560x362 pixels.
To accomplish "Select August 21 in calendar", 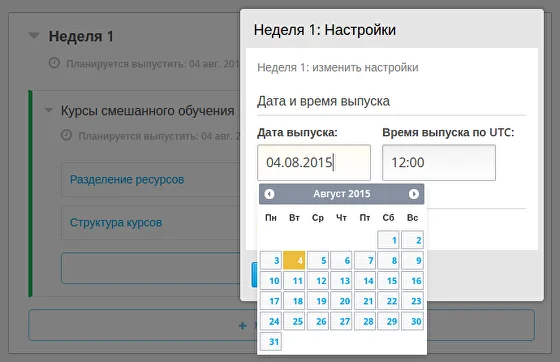I will (365, 301).
